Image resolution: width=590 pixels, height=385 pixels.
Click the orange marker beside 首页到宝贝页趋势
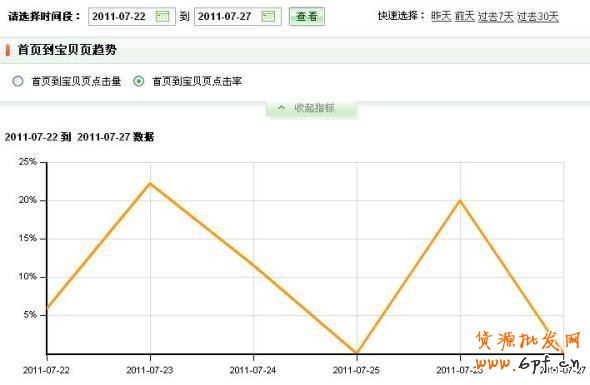point(8,50)
